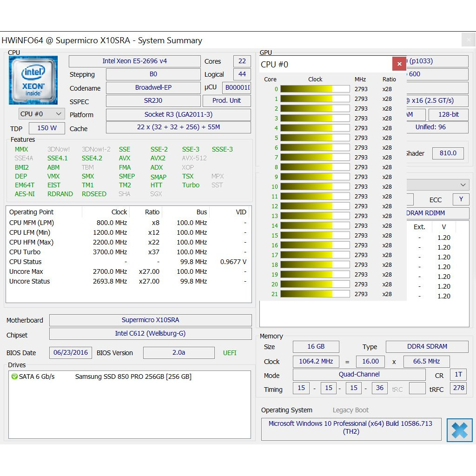Click the 66.5 MHz base clock field
Screen dimensions: 476x476
(x=426, y=361)
